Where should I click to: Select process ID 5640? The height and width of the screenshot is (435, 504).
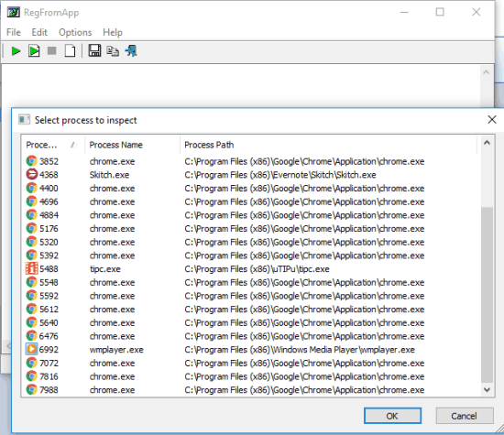[49, 322]
